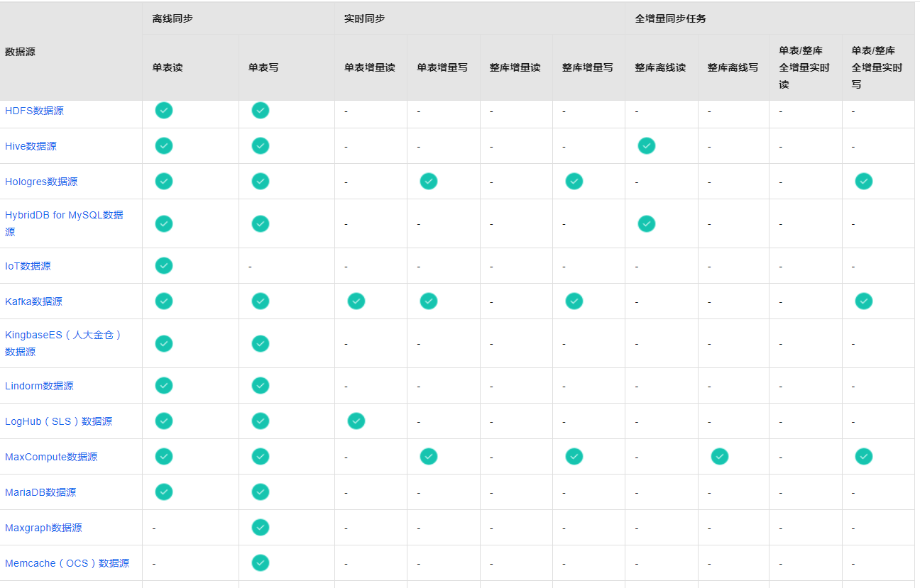Click the 整库离线写 column header
The image size is (920, 588).
(734, 67)
